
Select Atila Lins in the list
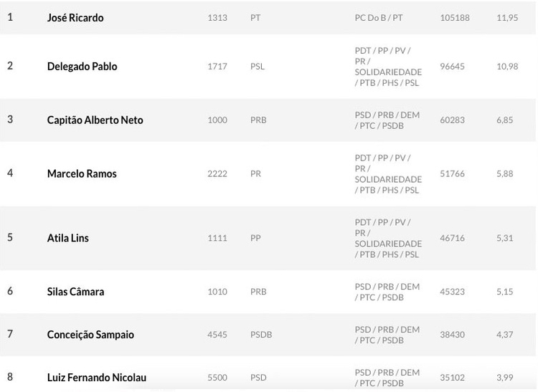pyautogui.click(x=68, y=238)
